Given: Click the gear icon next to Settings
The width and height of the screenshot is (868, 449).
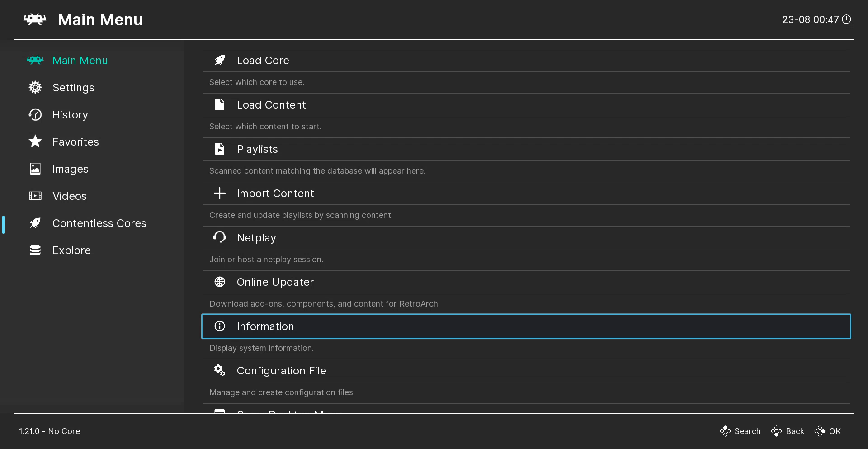Looking at the screenshot, I should (x=35, y=87).
